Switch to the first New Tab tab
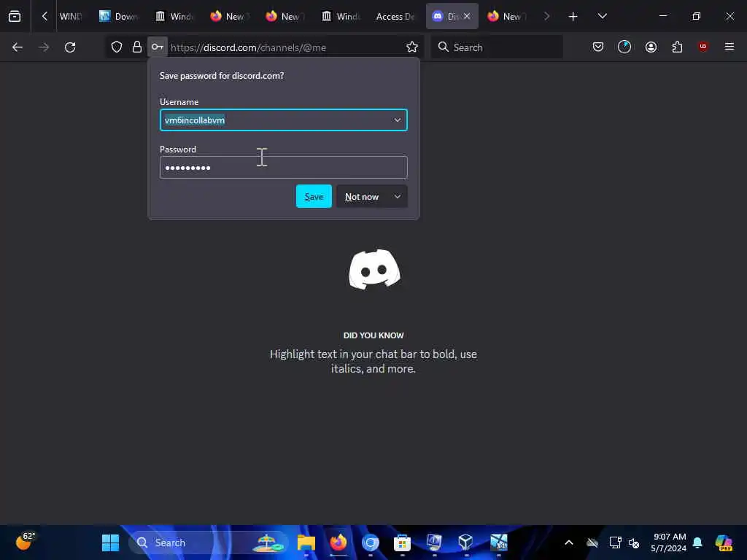 [x=228, y=17]
